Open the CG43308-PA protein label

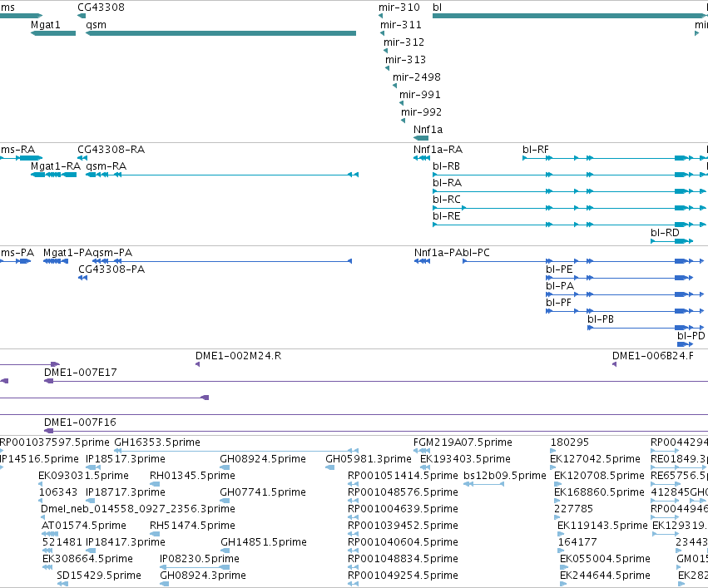point(111,269)
